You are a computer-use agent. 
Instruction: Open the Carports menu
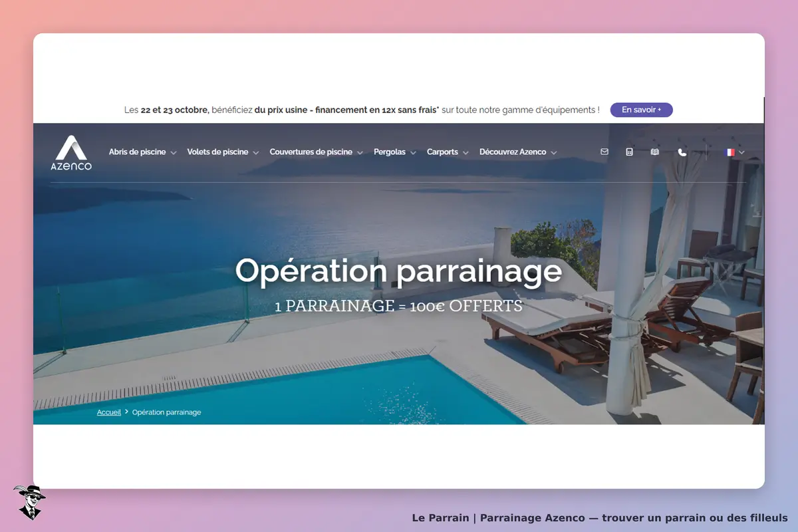442,152
